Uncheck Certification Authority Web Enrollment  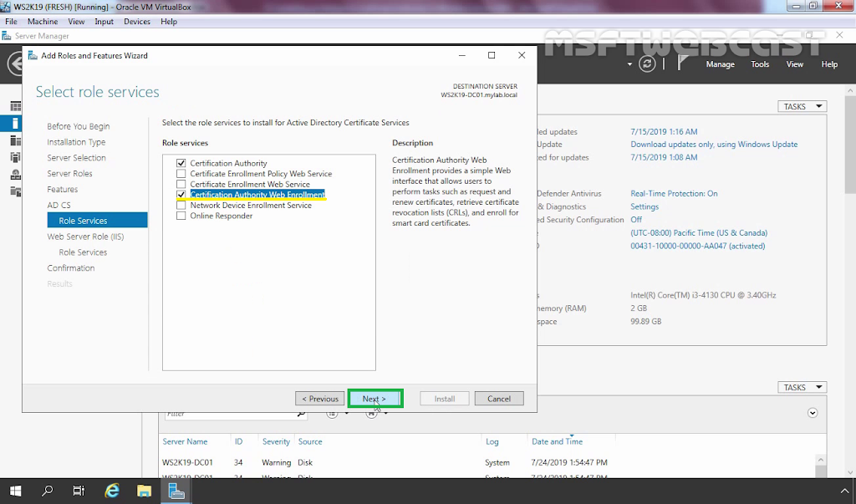click(x=181, y=195)
